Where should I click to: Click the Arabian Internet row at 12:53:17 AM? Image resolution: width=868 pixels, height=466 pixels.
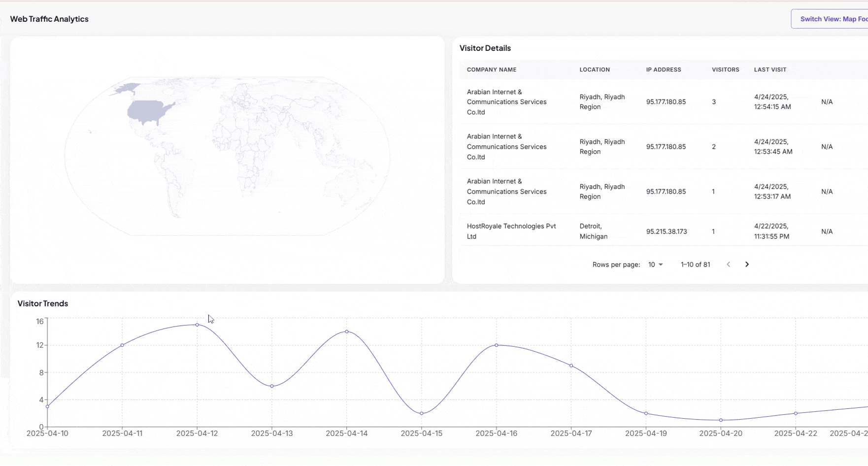point(506,192)
